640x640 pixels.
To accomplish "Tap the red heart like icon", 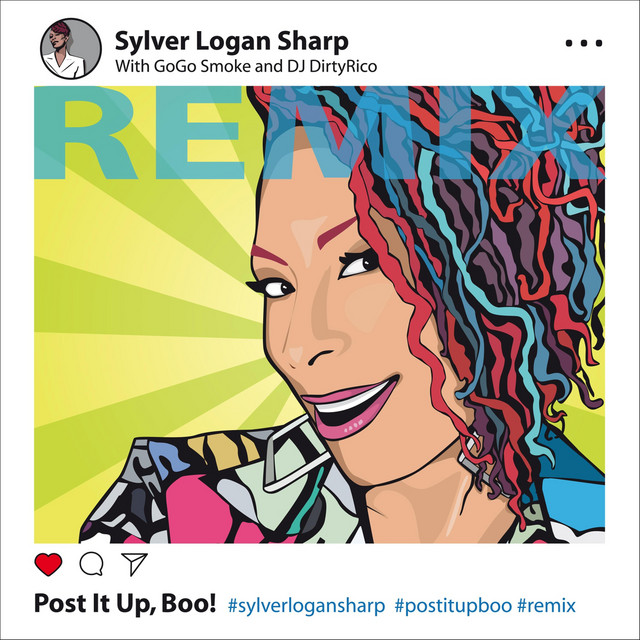I will coord(48,564).
